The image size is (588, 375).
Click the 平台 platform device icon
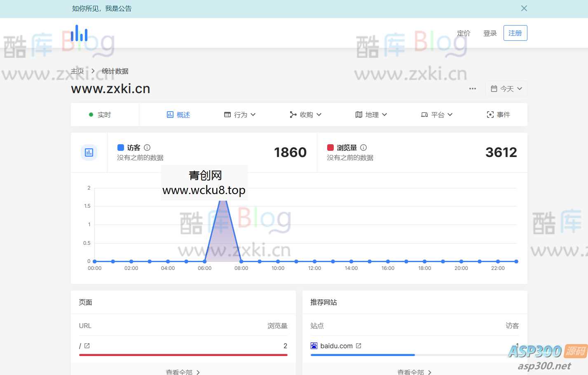tap(424, 115)
